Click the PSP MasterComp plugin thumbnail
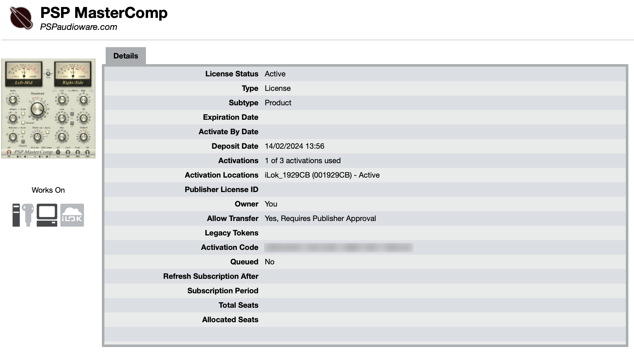The height and width of the screenshot is (364, 634). 48,108
